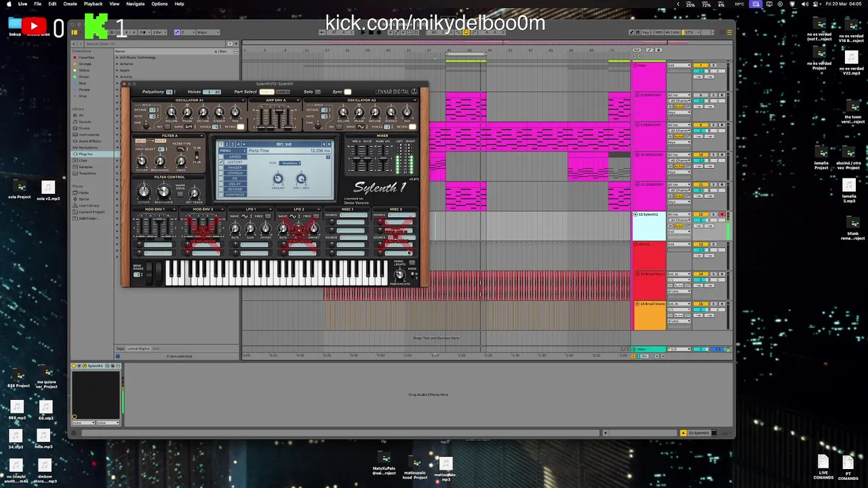This screenshot has height=488, width=868.
Task: Open LIVE COMANDS desktop document
Action: coord(823,468)
